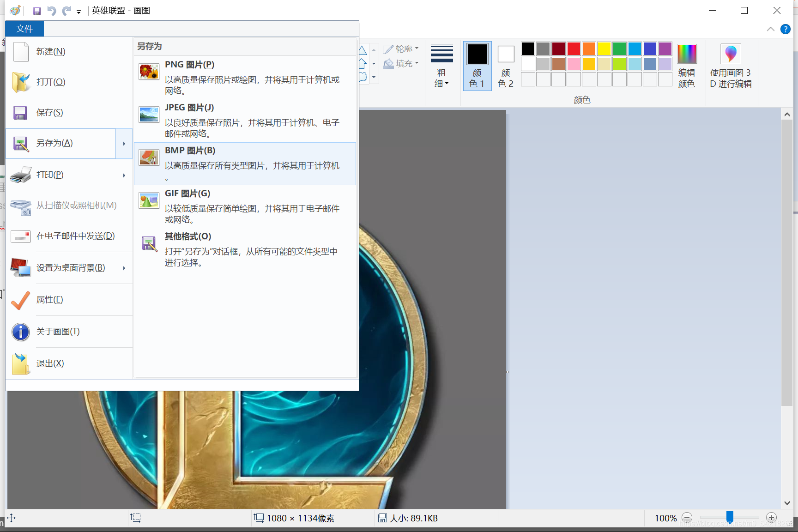
Task: Select 其他格式(O) save option
Action: pyautogui.click(x=245, y=249)
